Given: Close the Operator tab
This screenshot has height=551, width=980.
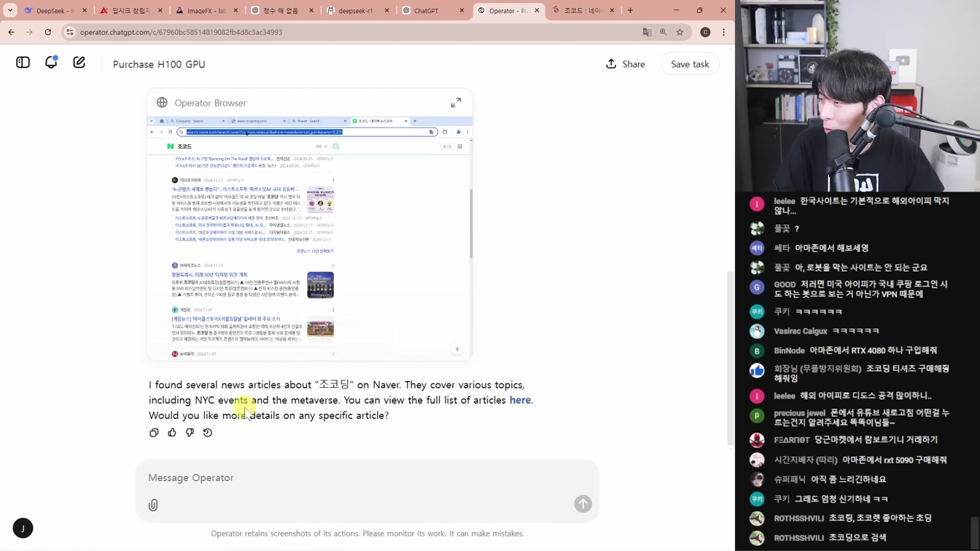Looking at the screenshot, I should pos(537,11).
